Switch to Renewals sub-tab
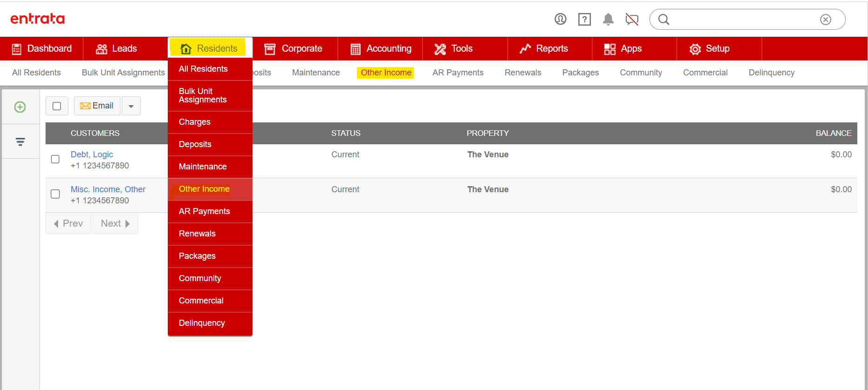 point(523,73)
